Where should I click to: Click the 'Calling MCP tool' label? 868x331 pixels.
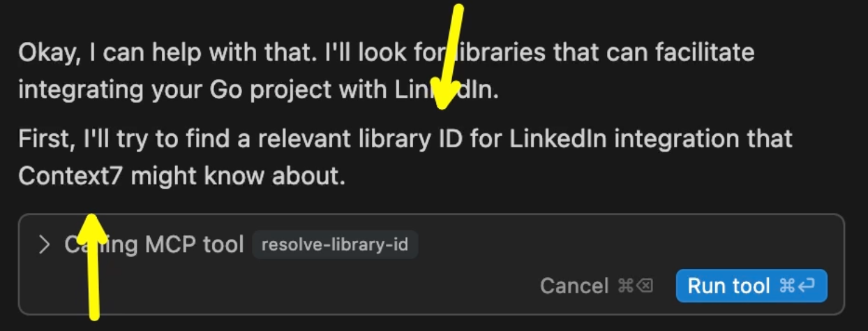click(x=154, y=244)
